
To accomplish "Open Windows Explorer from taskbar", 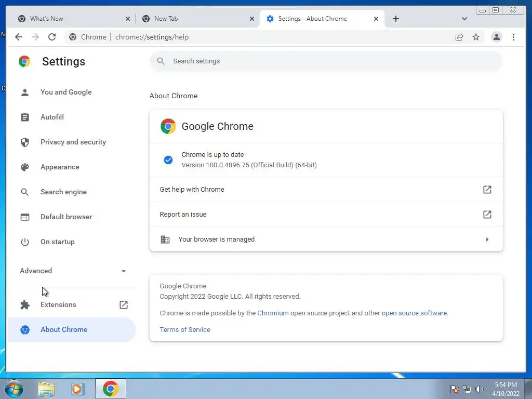I will pyautogui.click(x=46, y=389).
